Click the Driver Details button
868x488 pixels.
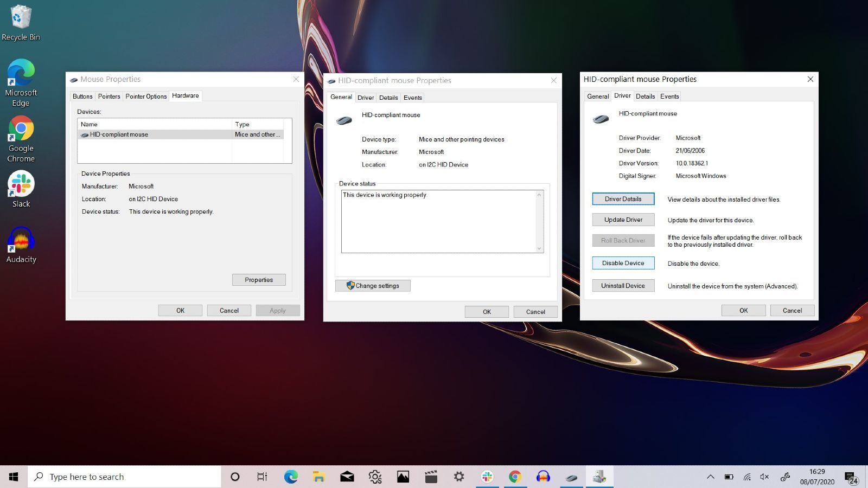(x=623, y=198)
